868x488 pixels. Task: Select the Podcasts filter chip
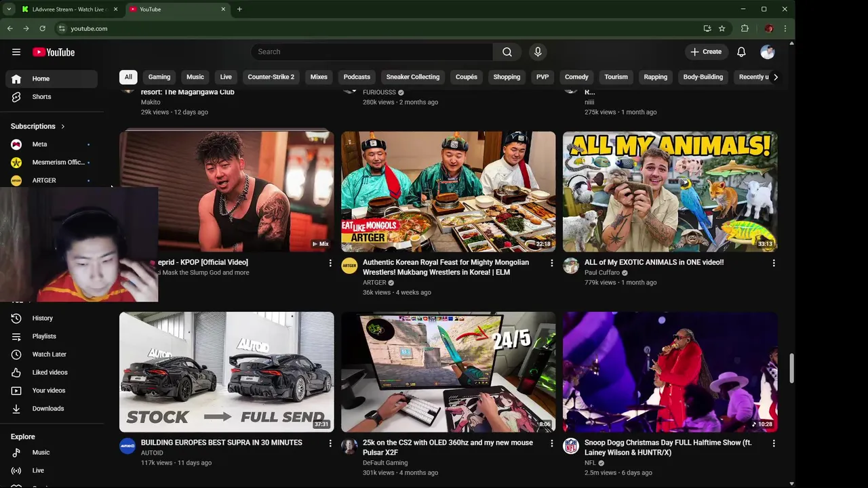pos(357,77)
